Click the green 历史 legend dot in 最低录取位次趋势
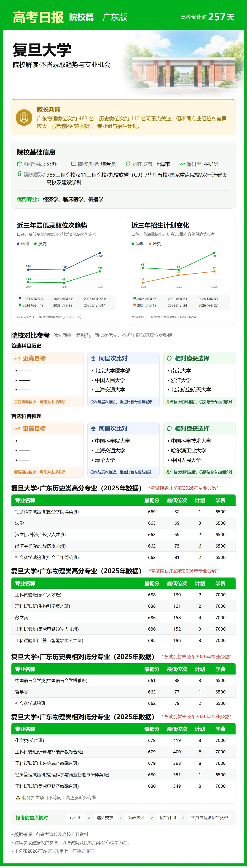Viewport: 247px width, 868px height. (35, 244)
